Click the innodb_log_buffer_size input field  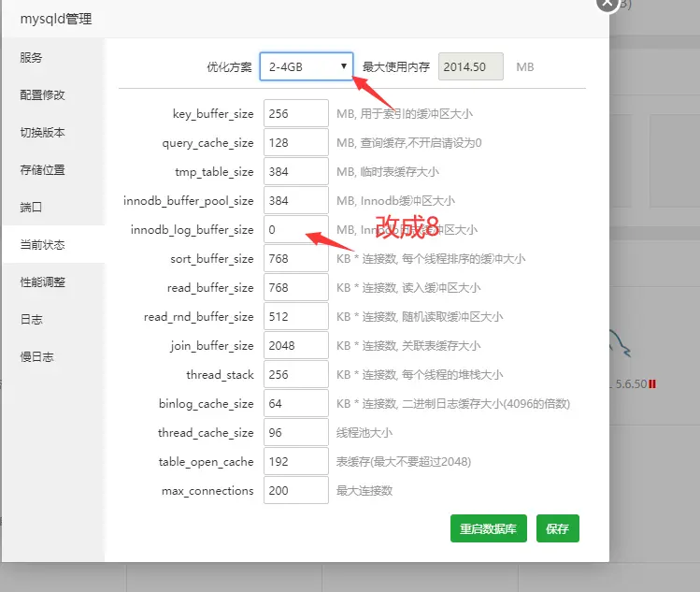[295, 230]
